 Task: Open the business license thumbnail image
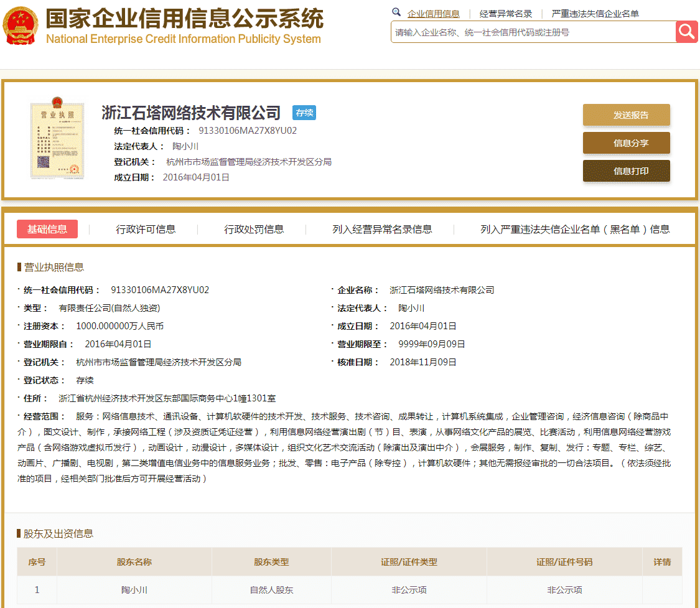[57, 138]
